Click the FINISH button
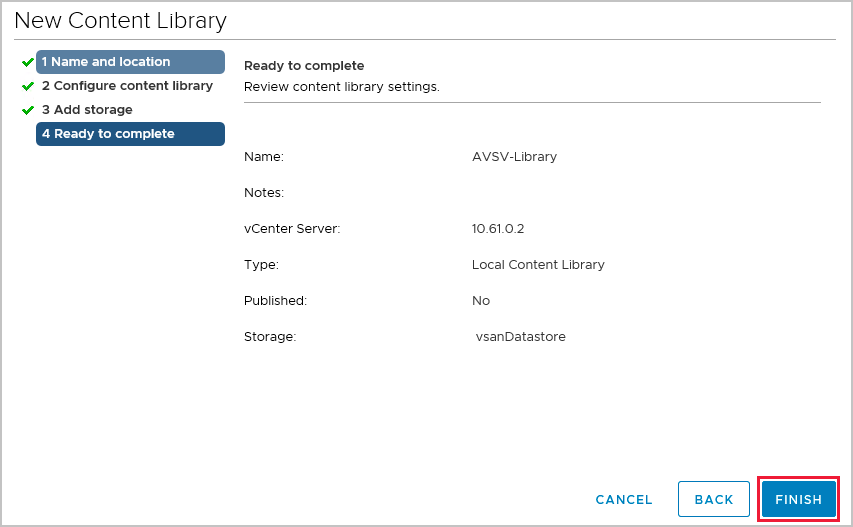 [798, 499]
